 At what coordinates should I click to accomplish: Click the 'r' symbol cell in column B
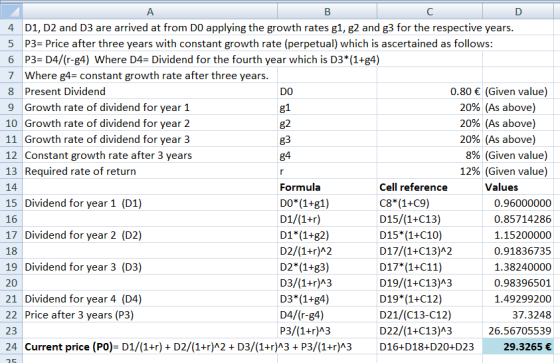(x=327, y=171)
